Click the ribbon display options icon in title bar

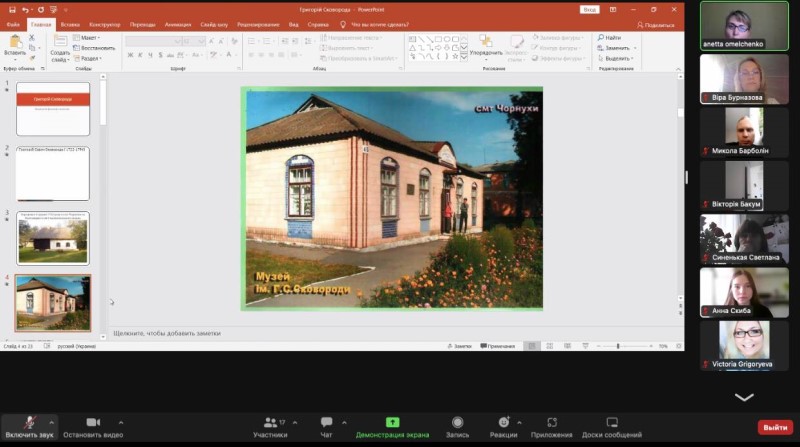tap(613, 10)
